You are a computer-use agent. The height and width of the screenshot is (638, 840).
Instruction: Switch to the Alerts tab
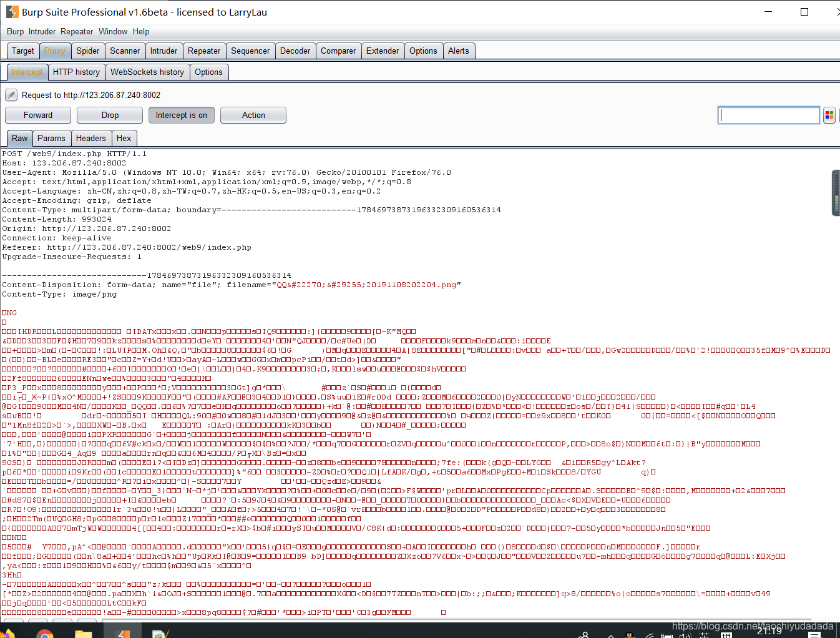click(459, 51)
